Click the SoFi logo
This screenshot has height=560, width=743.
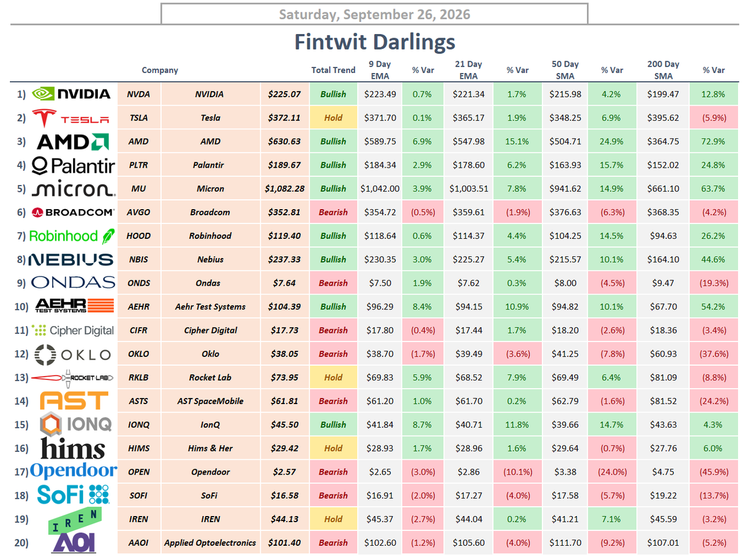73,494
